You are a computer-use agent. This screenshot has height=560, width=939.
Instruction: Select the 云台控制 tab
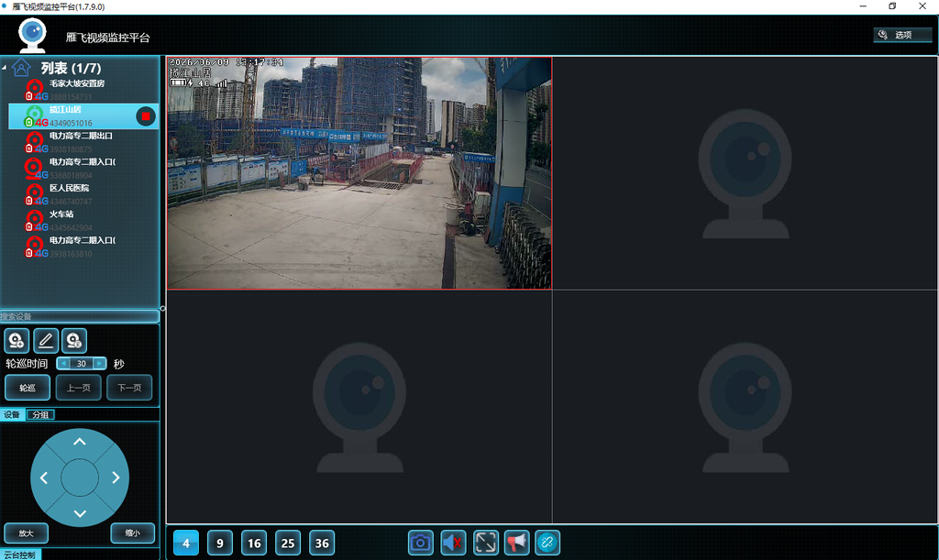[20, 555]
